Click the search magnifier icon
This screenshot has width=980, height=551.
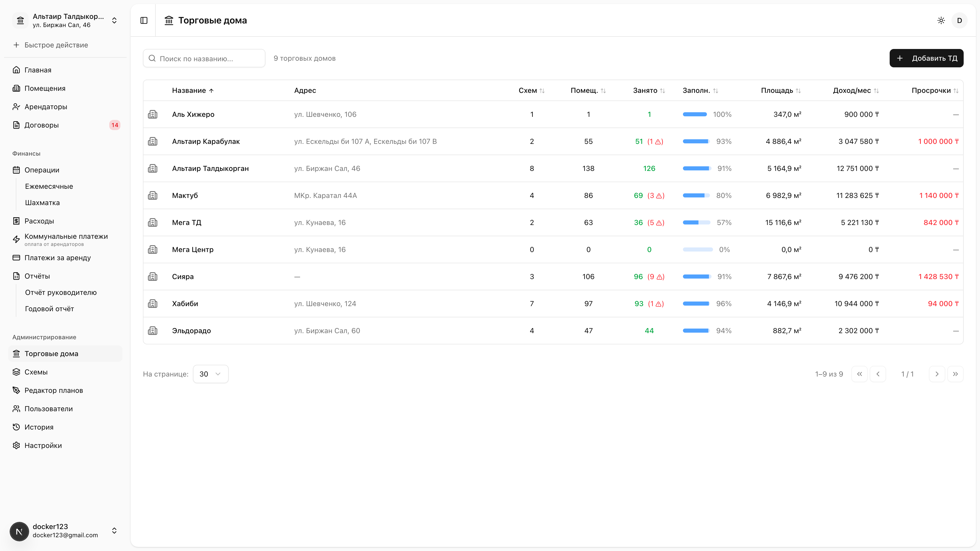152,58
